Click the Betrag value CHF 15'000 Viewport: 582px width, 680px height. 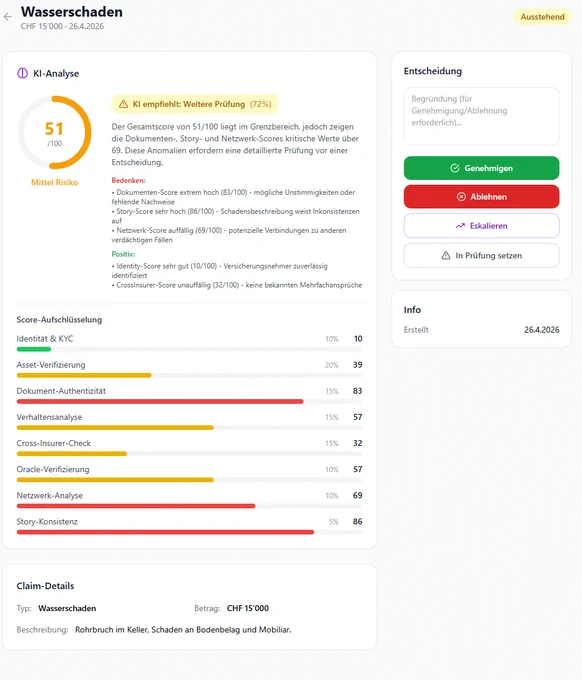pos(248,608)
